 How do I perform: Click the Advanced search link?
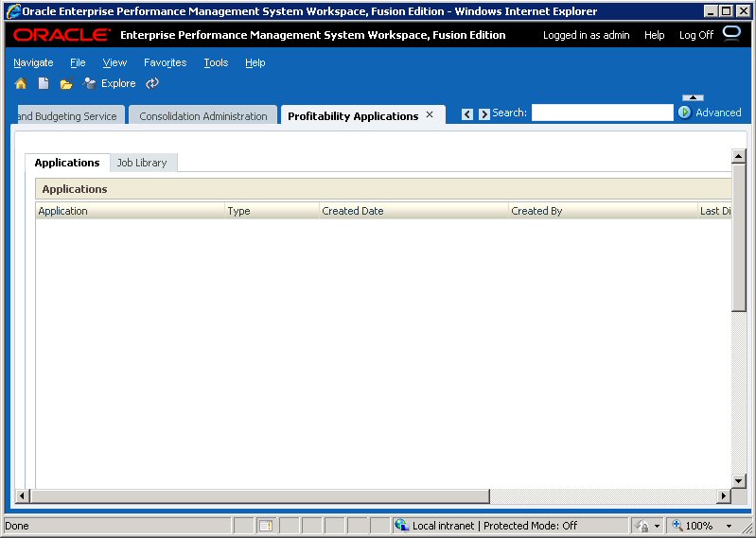(718, 113)
